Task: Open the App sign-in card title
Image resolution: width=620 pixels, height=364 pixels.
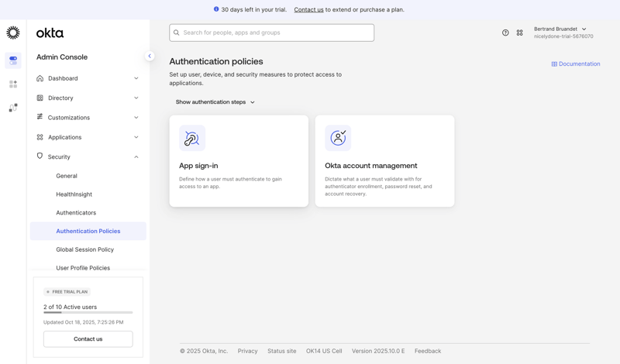Action: (x=198, y=166)
